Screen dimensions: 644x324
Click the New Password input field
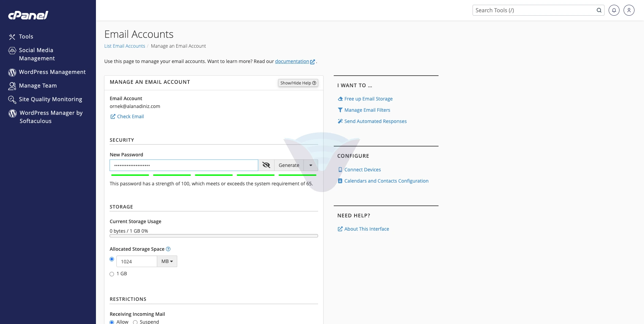184,165
